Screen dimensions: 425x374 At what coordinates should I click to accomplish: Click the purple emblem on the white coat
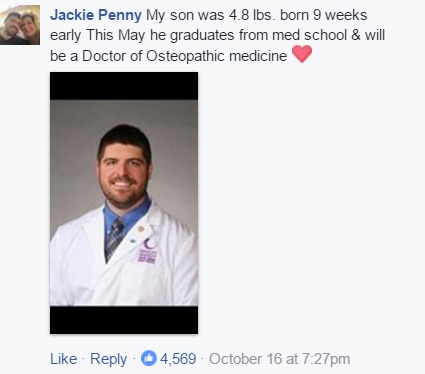click(x=148, y=250)
